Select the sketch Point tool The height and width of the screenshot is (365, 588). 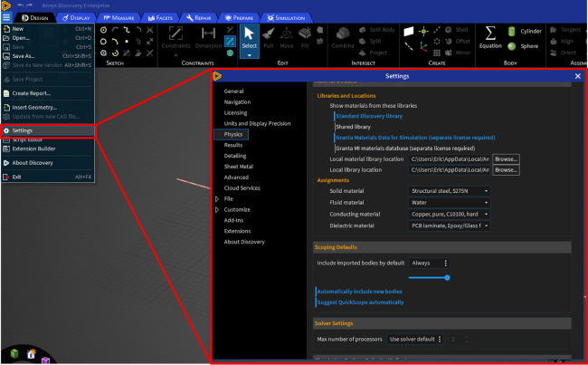pyautogui.click(x=127, y=42)
